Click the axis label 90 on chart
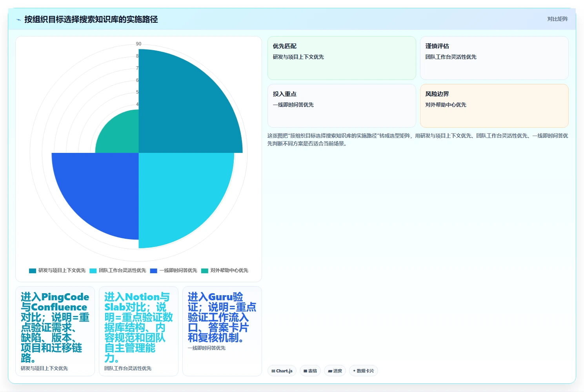 pyautogui.click(x=138, y=44)
